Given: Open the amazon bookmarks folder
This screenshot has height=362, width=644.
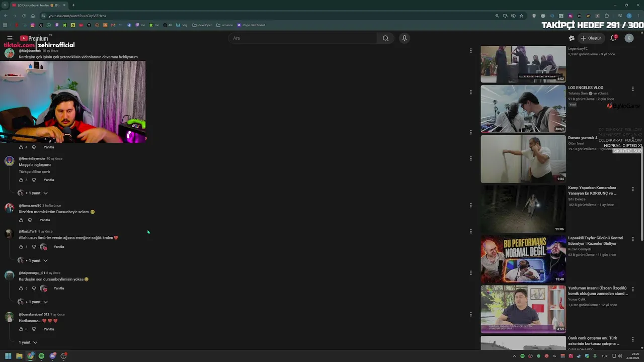Looking at the screenshot, I should [225, 25].
